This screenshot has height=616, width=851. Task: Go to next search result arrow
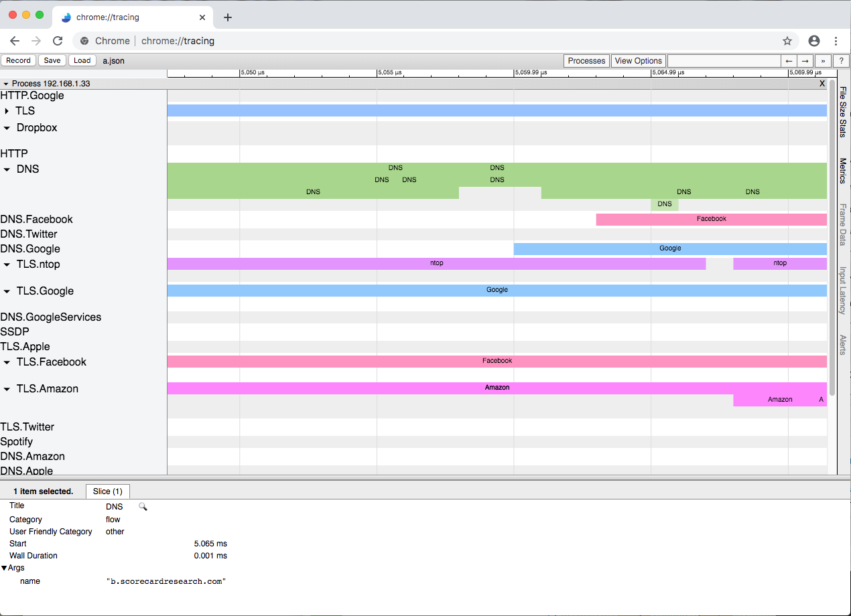(806, 61)
